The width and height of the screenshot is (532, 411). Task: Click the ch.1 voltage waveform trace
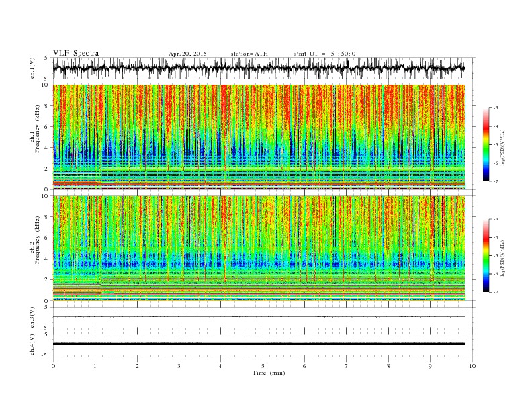(x=259, y=68)
